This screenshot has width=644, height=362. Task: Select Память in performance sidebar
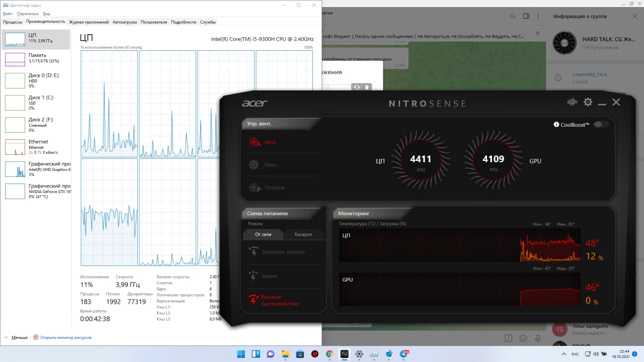point(36,59)
